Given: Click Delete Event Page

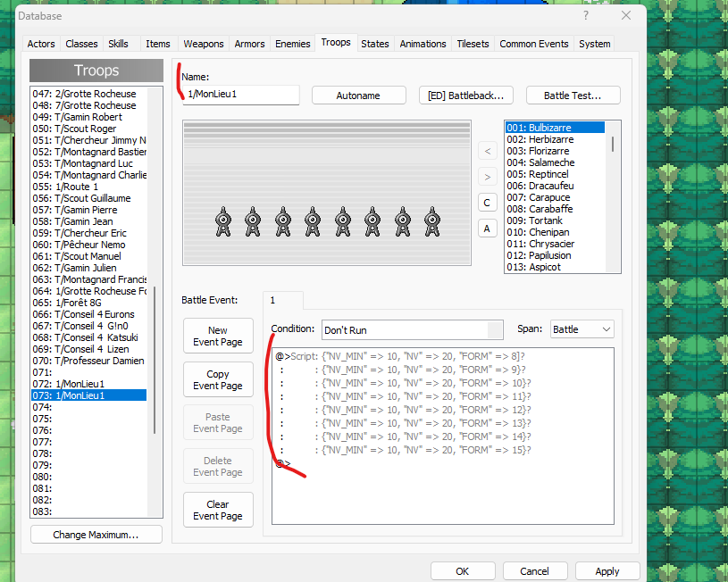Looking at the screenshot, I should (x=218, y=467).
